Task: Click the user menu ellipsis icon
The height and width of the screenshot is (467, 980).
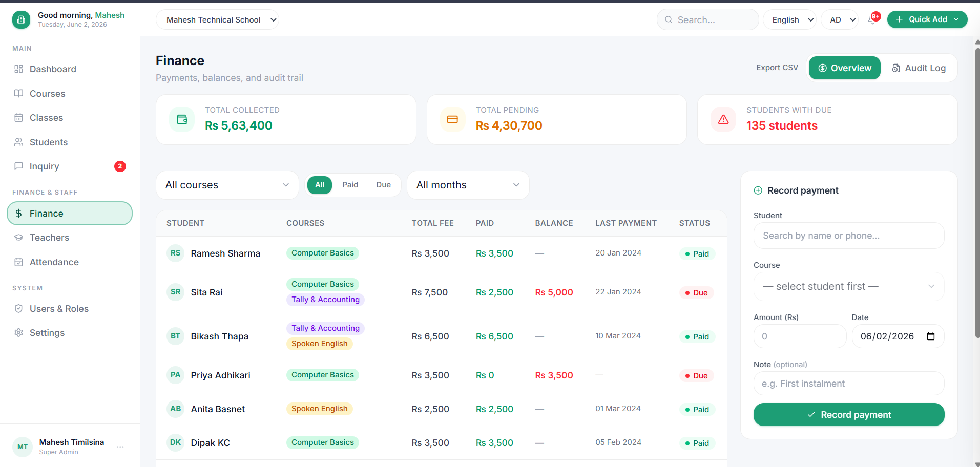Action: [x=120, y=447]
